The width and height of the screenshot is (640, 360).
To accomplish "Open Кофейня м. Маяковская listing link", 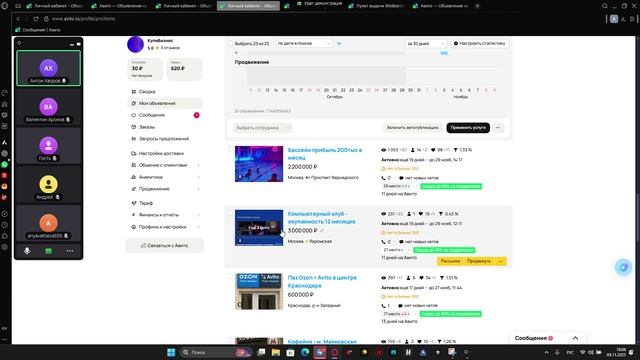I will pos(322,342).
